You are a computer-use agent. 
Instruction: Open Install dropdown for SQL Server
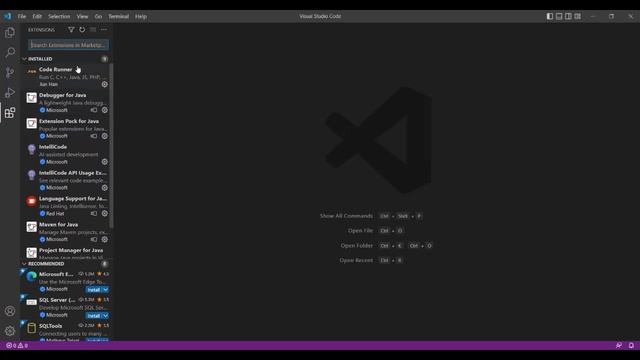click(105, 316)
